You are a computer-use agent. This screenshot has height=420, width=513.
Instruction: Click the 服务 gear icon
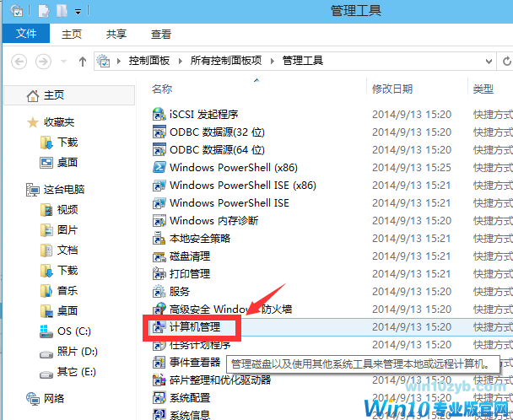(x=159, y=291)
